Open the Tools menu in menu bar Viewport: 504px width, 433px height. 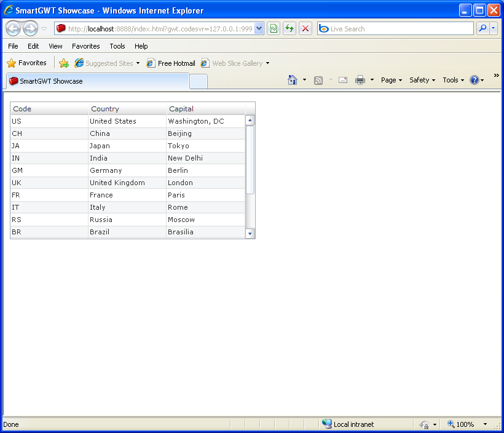coord(117,46)
